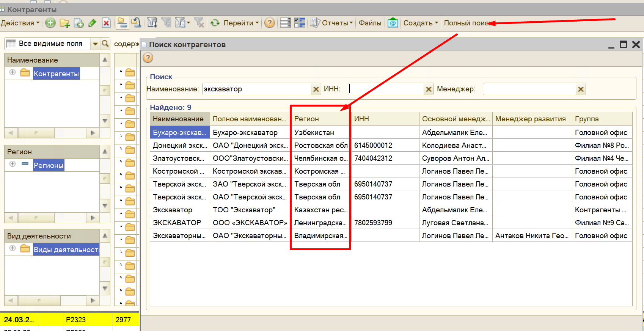Click the Антаков Никита Гео... cell
Image resolution: width=644 pixels, height=331 pixels.
pyautogui.click(x=532, y=235)
